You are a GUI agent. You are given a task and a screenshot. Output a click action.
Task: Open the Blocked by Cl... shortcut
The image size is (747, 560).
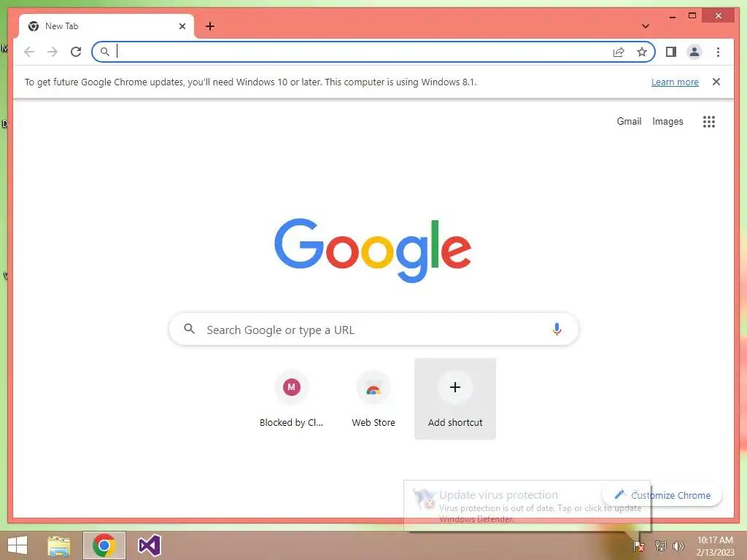tap(291, 400)
